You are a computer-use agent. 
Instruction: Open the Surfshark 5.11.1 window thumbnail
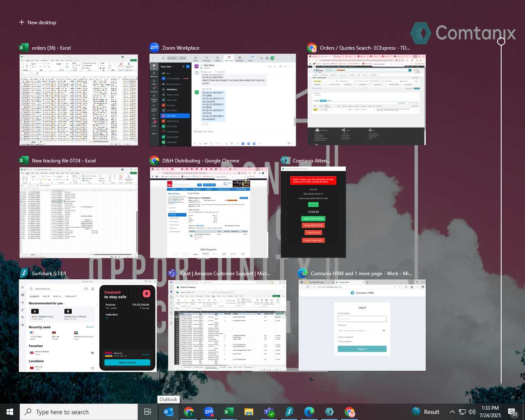pos(88,326)
